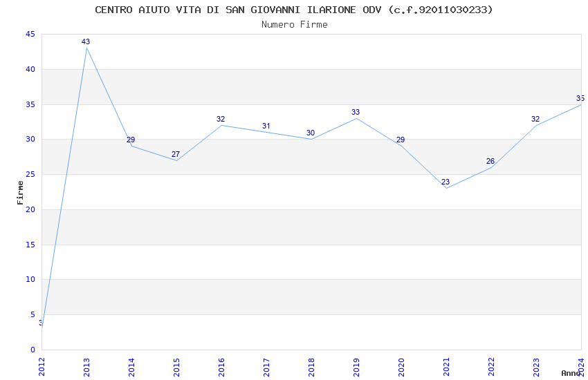Click the 2019 x-axis tick label

[357, 367]
